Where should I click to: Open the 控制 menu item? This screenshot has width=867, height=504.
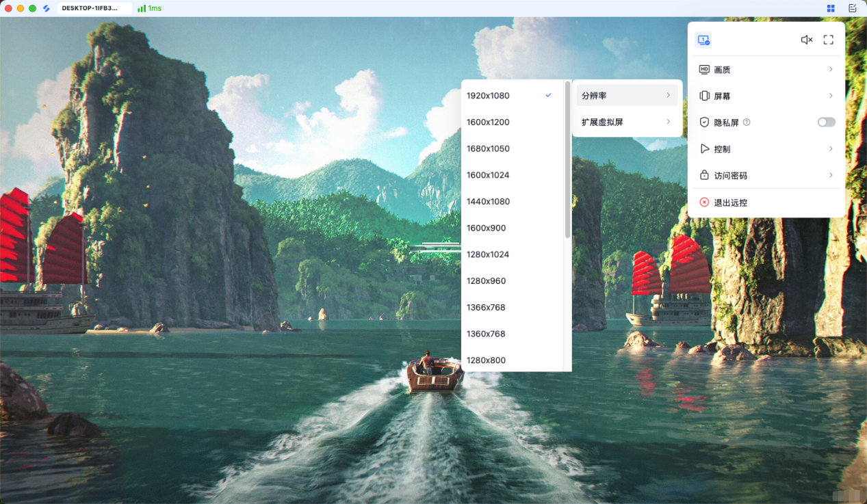[766, 149]
